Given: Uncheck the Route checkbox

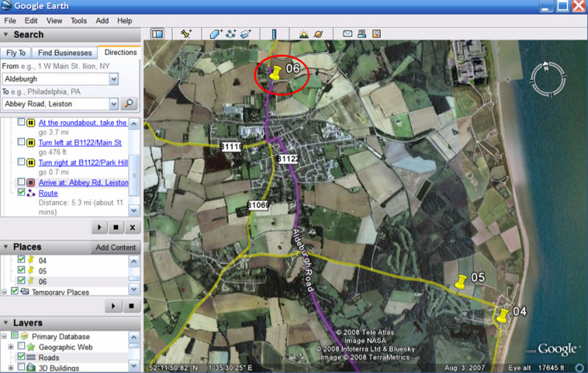Looking at the screenshot, I should click(x=21, y=192).
